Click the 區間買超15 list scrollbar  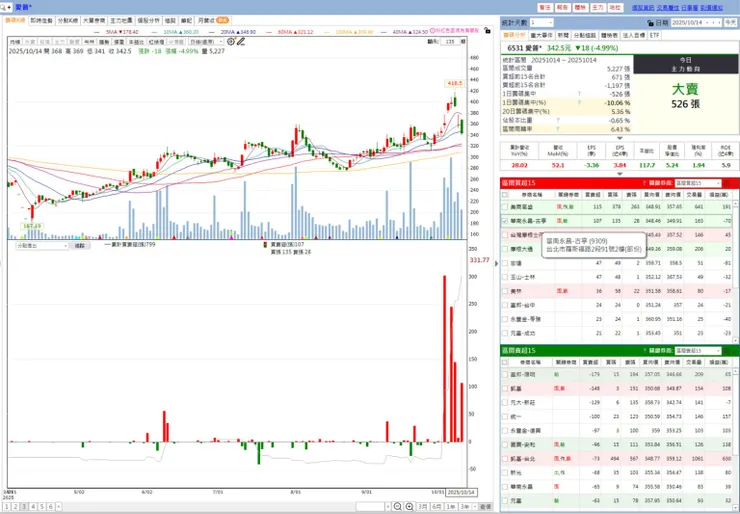(x=735, y=272)
